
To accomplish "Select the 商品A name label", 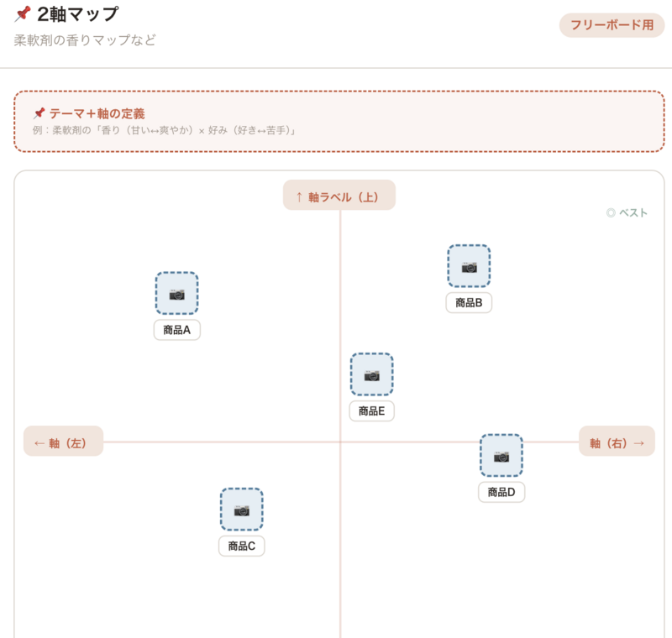I will point(176,330).
